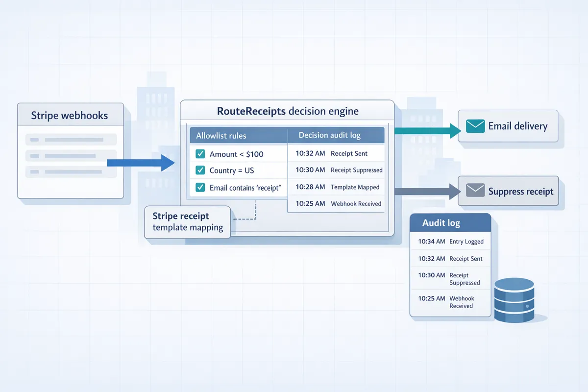Image resolution: width=588 pixels, height=392 pixels.
Task: Click the Email delivery box
Action: pos(508,126)
